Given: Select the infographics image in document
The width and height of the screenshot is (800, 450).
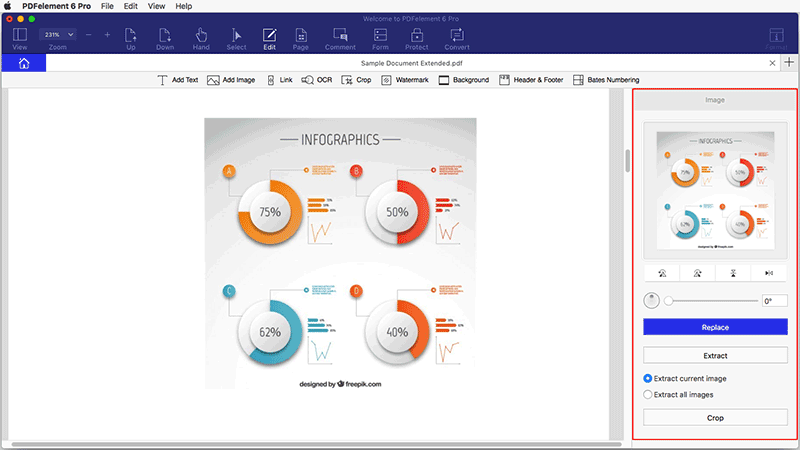Looking at the screenshot, I should 340,254.
